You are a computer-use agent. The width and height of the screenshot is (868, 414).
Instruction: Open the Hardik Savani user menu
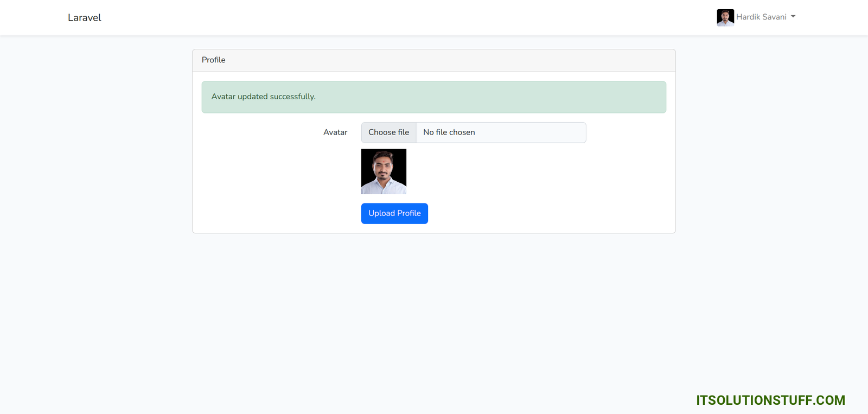[761, 17]
